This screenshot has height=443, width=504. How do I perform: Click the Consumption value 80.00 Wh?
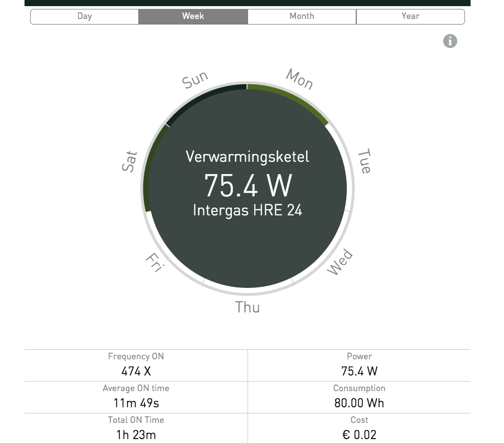[x=360, y=403]
